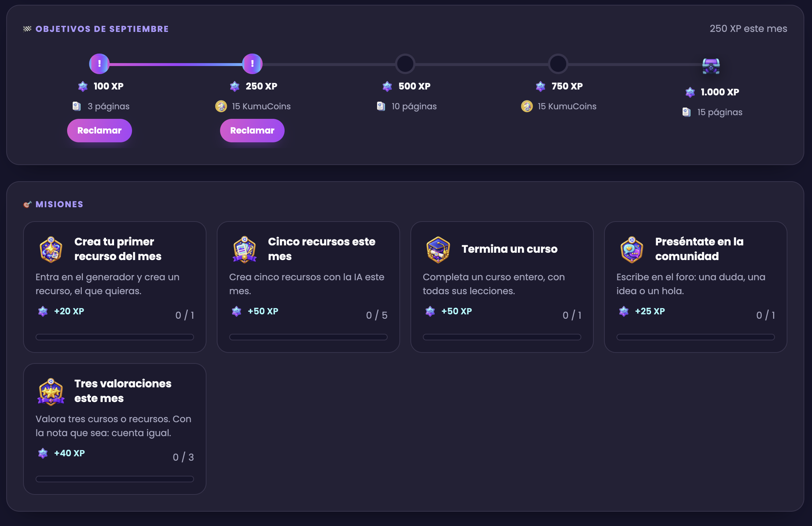This screenshot has width=812, height=526.
Task: Click the 0 / 3 progress counter
Action: (x=183, y=457)
